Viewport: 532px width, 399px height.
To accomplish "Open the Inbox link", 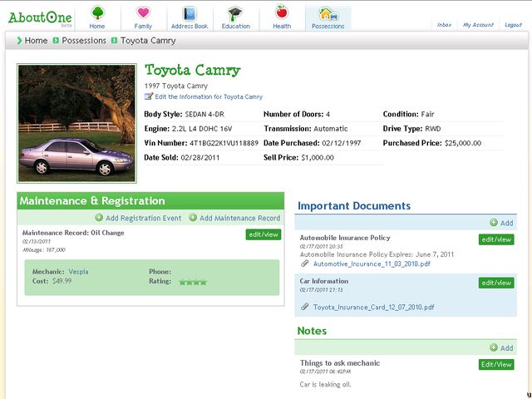I will coord(444,25).
